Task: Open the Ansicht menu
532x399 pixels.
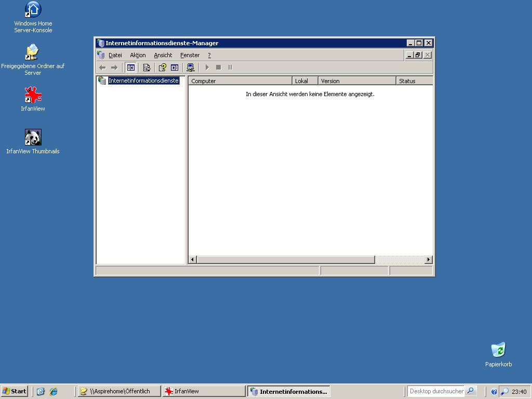Action: (x=163, y=55)
